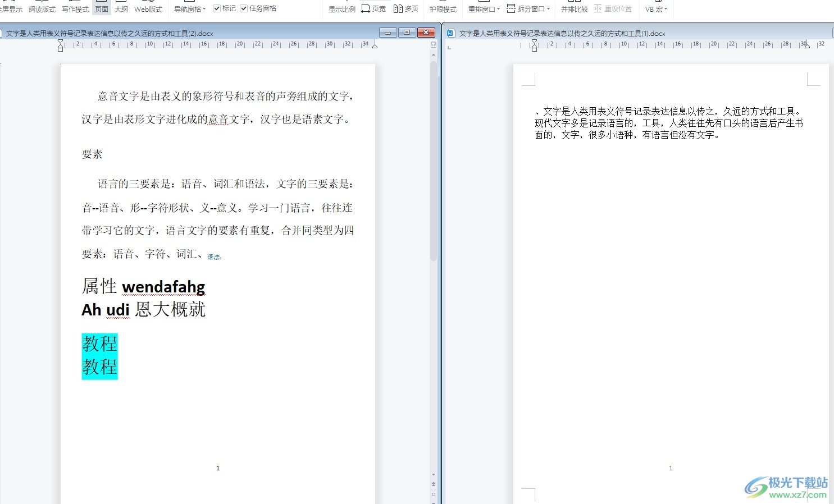Click Side by Side Compare (并排比较)

pos(575,9)
